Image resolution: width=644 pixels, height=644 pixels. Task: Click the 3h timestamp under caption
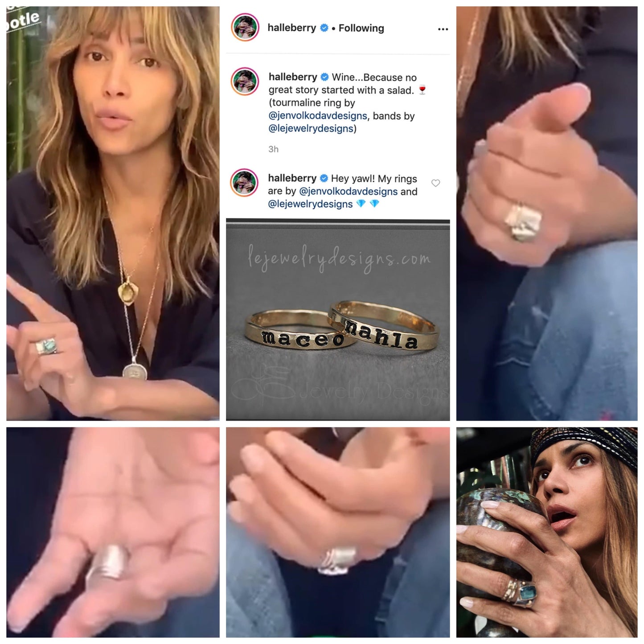tap(273, 149)
